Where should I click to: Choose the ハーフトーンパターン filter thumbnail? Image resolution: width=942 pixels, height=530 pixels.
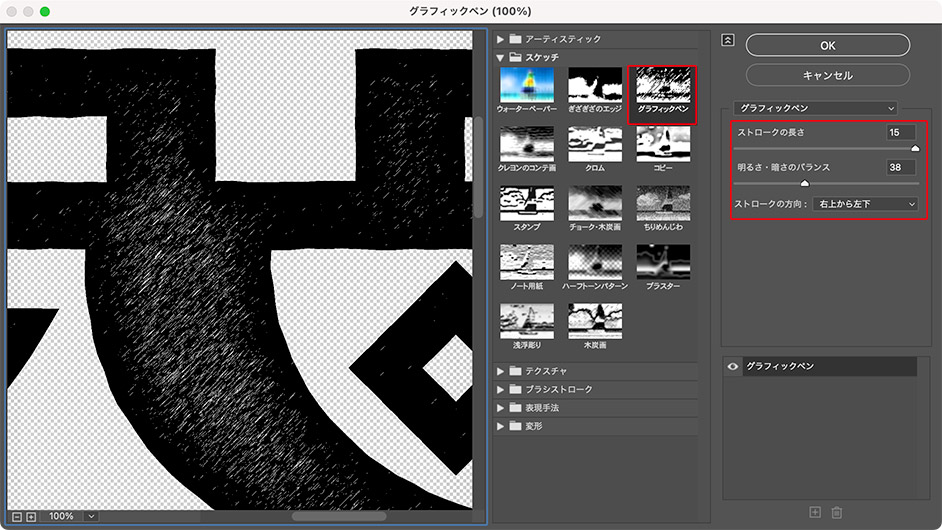597,264
